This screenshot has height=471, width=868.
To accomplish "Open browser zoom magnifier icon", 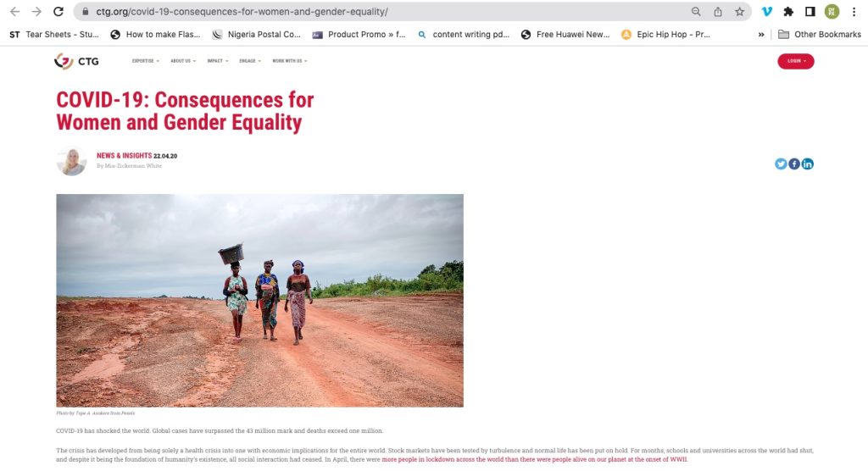I will [696, 12].
